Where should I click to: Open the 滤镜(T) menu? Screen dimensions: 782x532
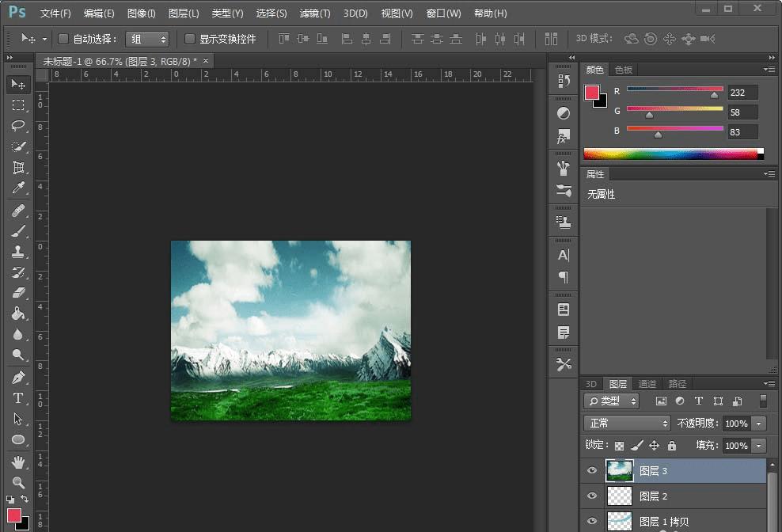coord(316,13)
